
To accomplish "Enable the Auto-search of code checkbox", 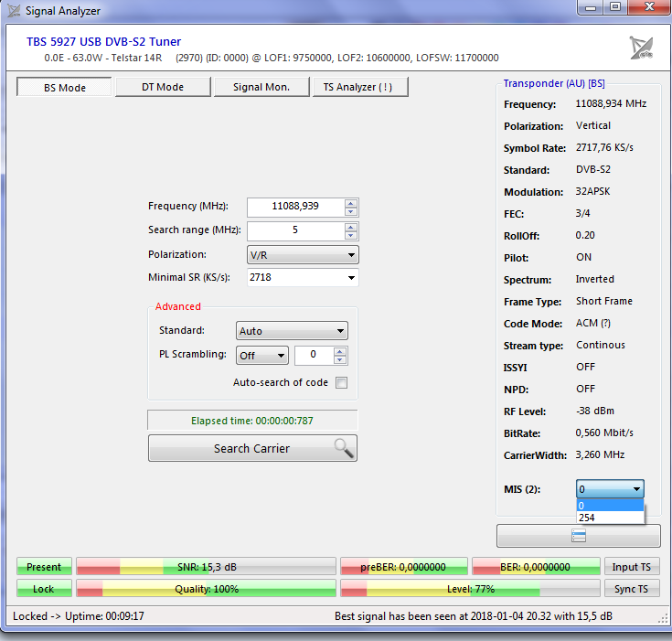I will pos(341,383).
